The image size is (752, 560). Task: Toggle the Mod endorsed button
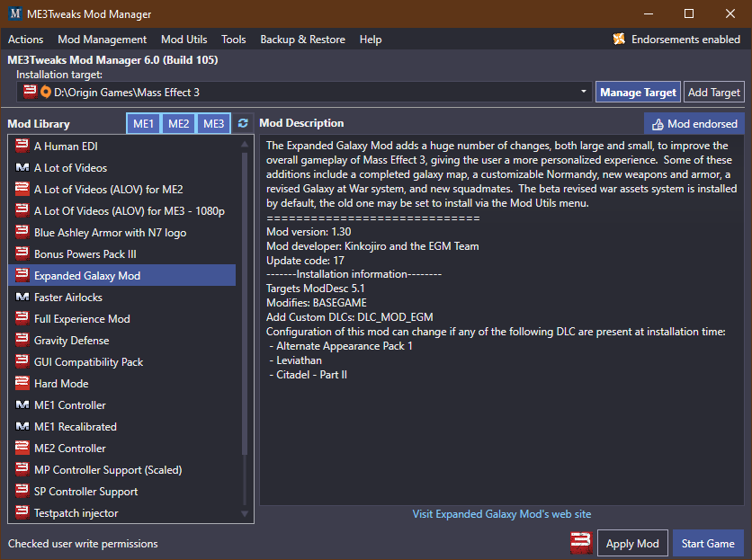point(694,124)
